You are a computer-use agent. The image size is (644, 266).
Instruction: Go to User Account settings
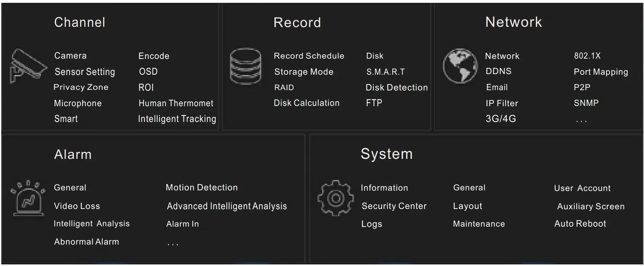point(582,188)
